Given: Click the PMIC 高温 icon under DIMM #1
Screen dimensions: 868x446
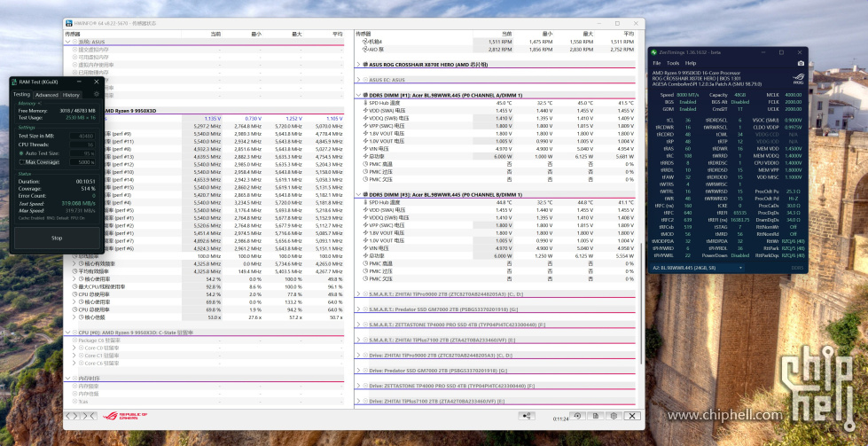Looking at the screenshot, I should tap(365, 164).
